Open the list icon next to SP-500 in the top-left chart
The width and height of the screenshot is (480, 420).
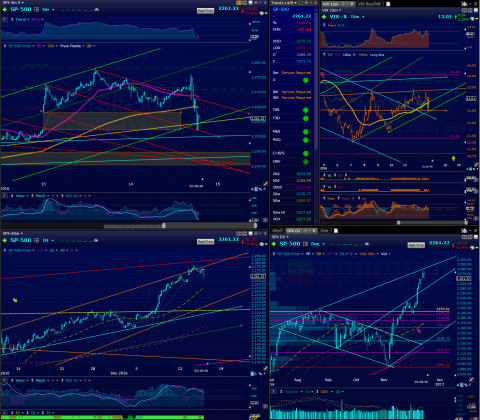37,9
